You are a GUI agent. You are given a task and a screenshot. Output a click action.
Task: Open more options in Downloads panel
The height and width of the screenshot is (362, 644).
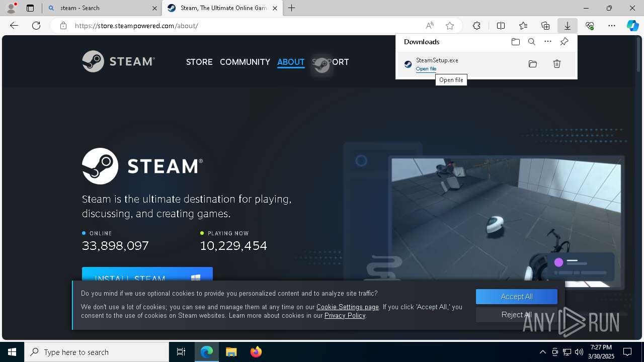(x=548, y=42)
